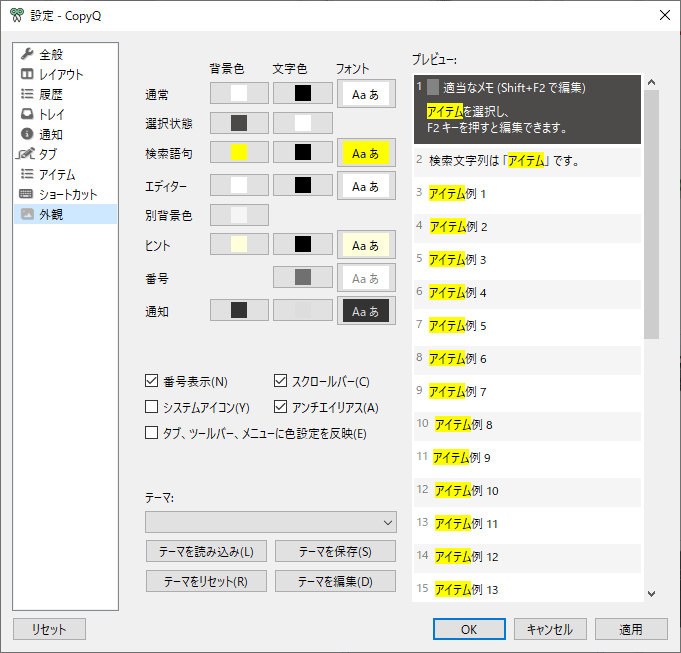Choose the 検索語句 font button
Screen dimensions: 681x653
coord(366,152)
